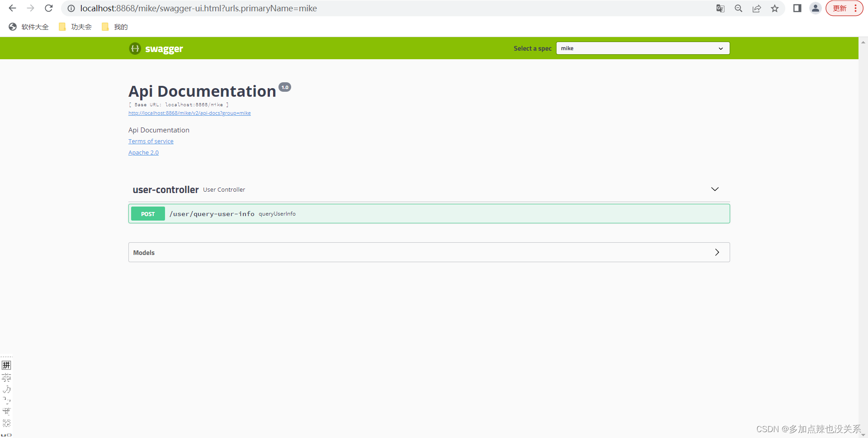Open 功夫会 bookmark folder
Screen dimensions: 868x438
[x=75, y=27]
